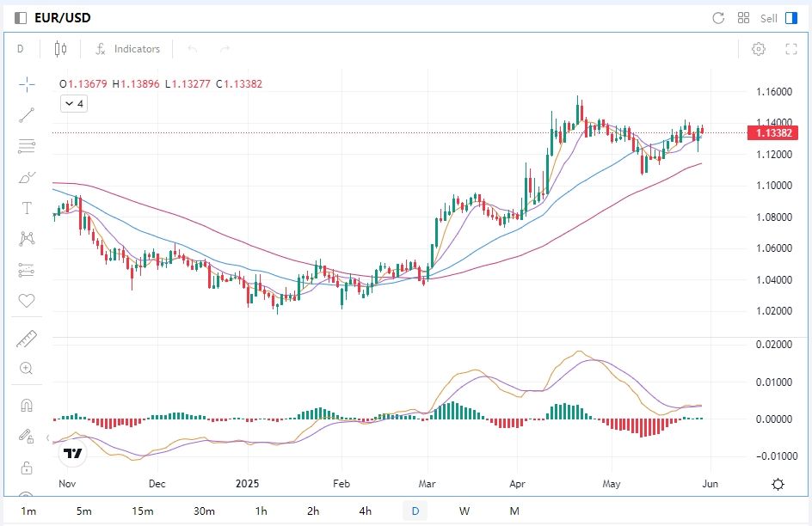812x526 pixels.
Task: Open chart settings gear in the toolbar
Action: click(x=759, y=49)
